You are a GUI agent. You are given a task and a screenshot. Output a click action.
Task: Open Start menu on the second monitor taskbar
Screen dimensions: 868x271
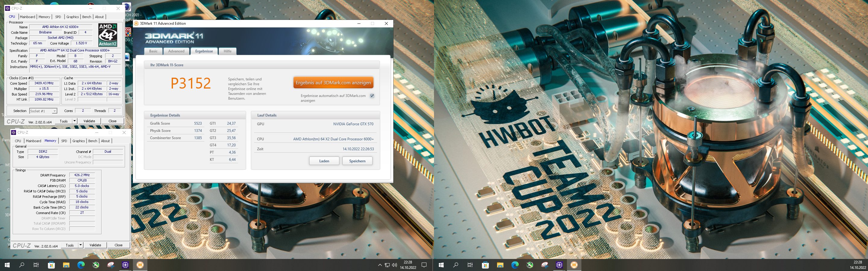(x=441, y=265)
